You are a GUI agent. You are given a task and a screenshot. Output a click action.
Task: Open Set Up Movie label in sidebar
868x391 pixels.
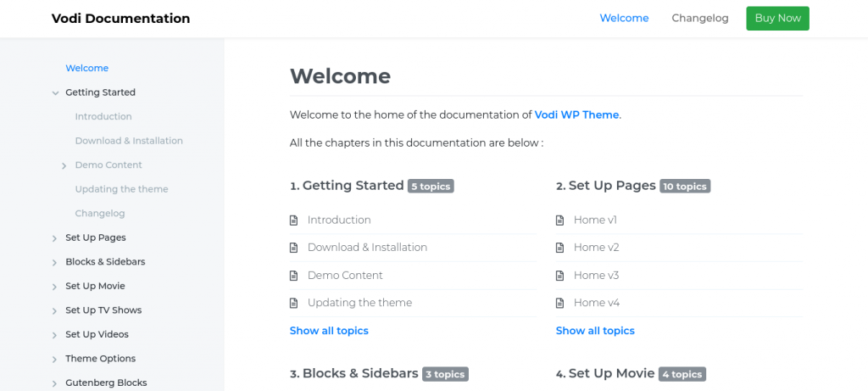(x=95, y=286)
